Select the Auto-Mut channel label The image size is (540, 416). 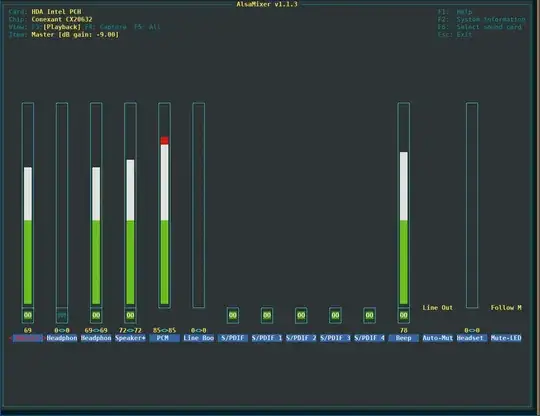[x=438, y=338]
